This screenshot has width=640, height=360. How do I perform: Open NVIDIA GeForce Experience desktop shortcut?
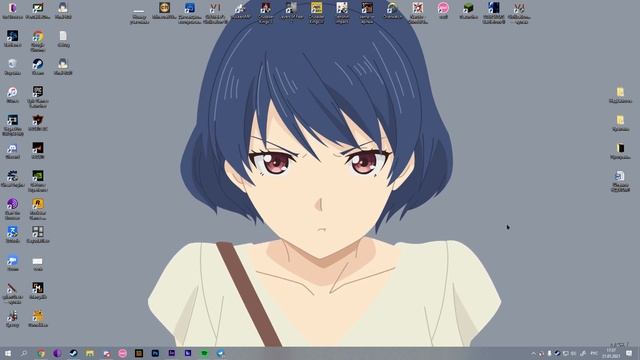point(38,181)
